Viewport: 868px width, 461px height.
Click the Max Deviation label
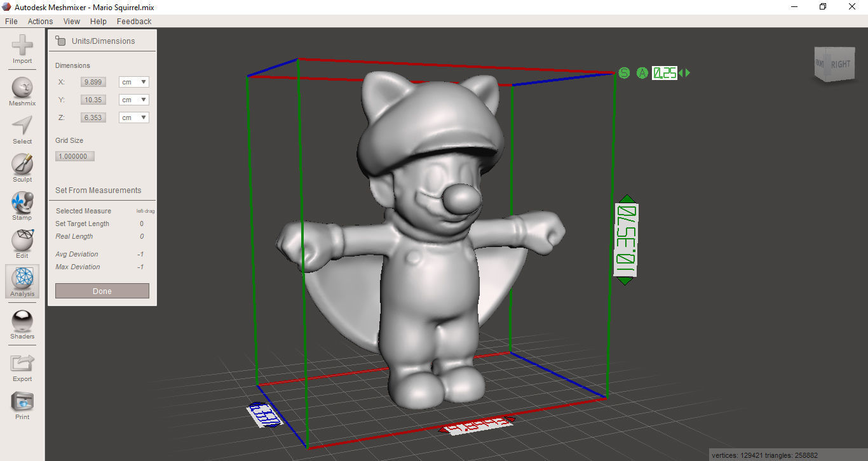[x=78, y=267]
